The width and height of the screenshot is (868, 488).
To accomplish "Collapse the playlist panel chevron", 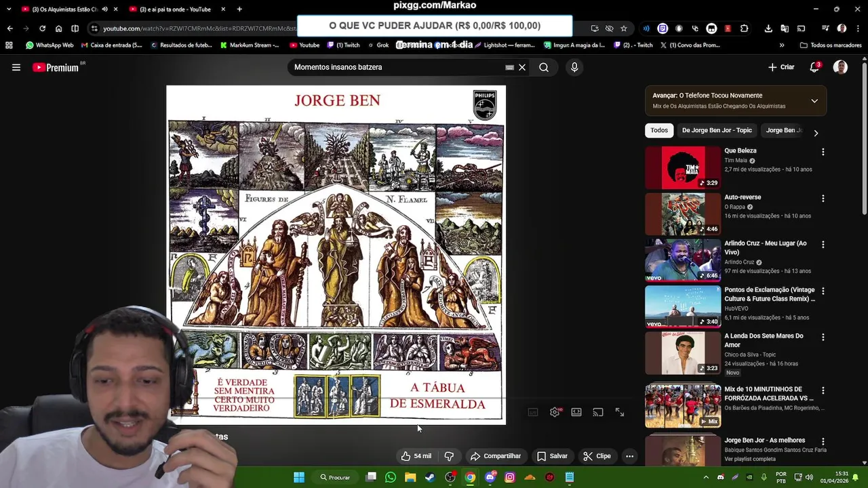I will (814, 101).
